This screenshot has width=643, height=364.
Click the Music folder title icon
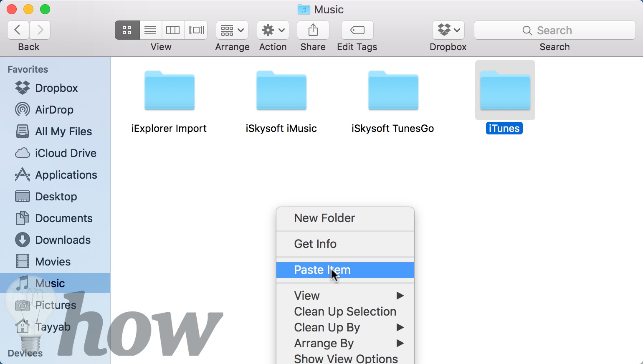[x=304, y=9]
